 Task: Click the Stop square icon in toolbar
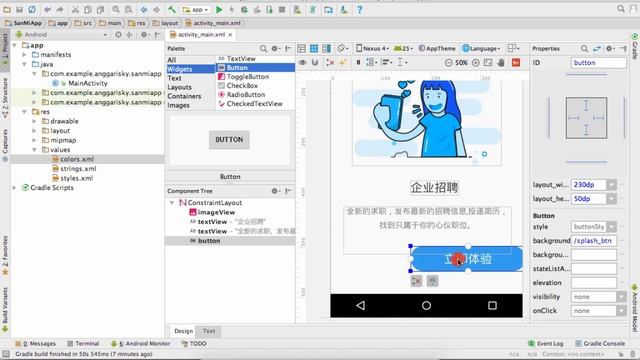pos(282,9)
